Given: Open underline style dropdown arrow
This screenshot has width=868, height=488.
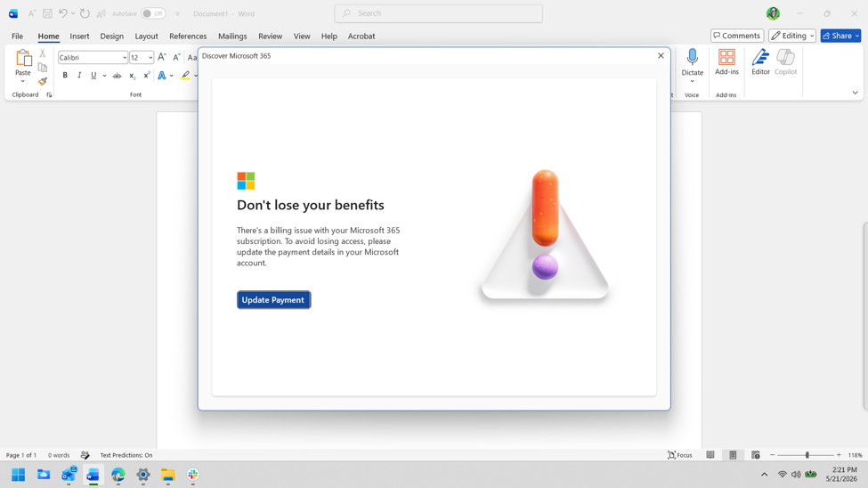Looking at the screenshot, I should click(x=104, y=76).
